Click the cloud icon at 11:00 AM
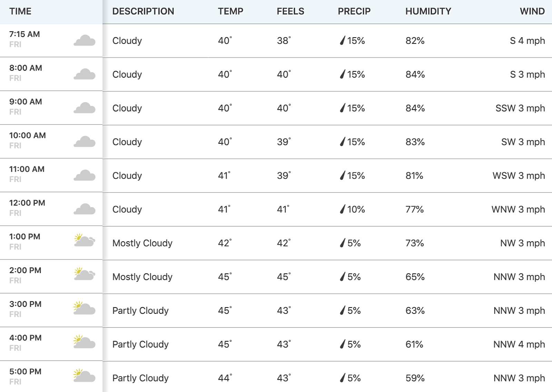 click(85, 176)
